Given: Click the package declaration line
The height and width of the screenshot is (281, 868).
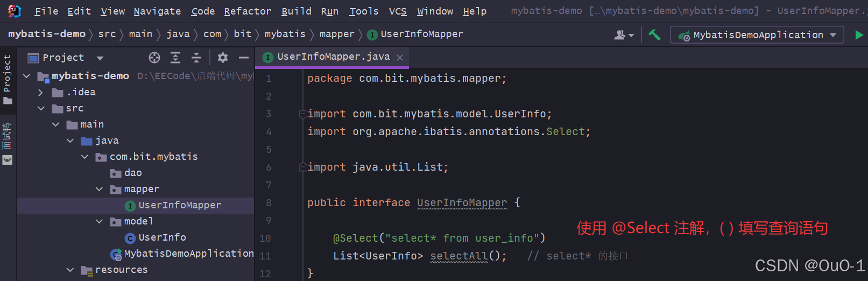Looking at the screenshot, I should coord(407,79).
